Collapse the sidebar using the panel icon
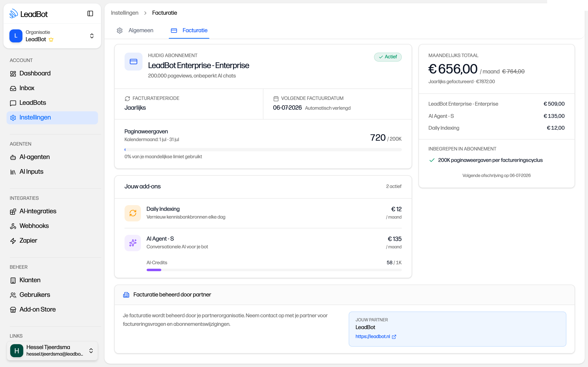Image resolution: width=588 pixels, height=367 pixels. [x=90, y=14]
